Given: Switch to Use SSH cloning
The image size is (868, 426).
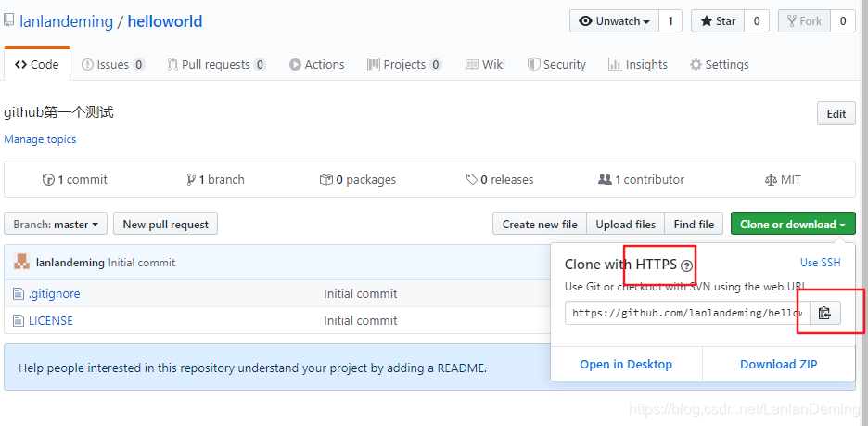Looking at the screenshot, I should [x=821, y=263].
